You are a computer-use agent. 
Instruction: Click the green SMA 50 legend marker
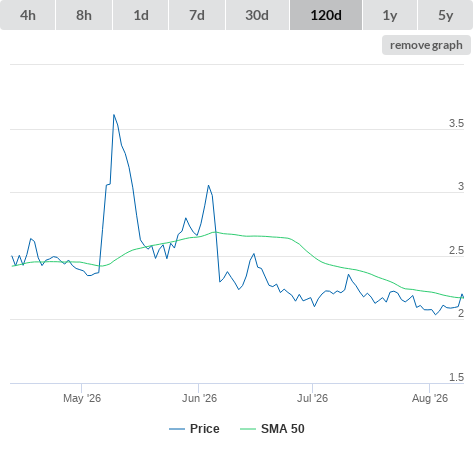[x=248, y=429]
